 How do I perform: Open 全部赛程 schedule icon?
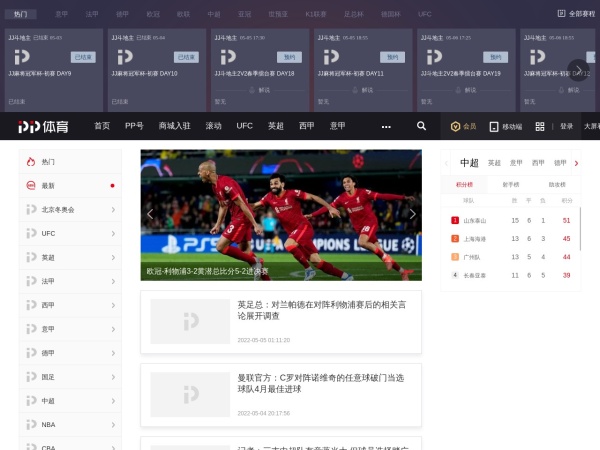point(561,14)
